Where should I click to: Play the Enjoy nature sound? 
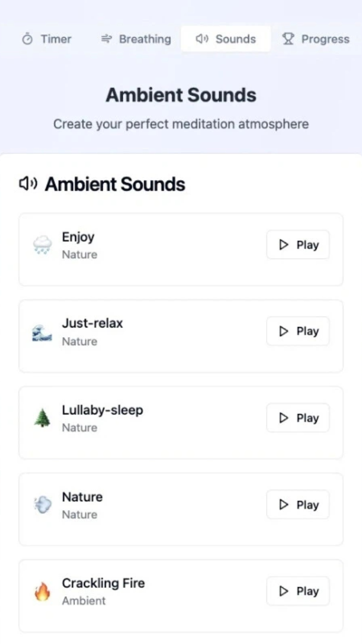(298, 245)
